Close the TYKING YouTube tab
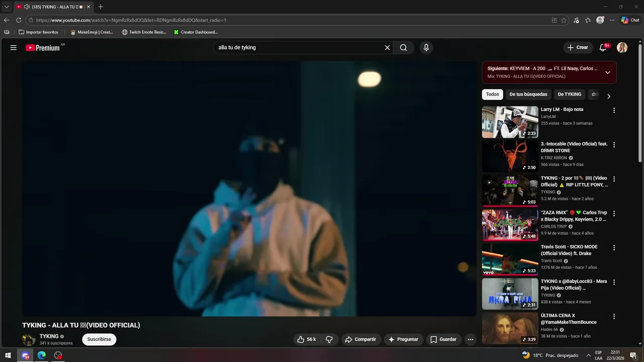This screenshot has width=644, height=362. (x=89, y=7)
